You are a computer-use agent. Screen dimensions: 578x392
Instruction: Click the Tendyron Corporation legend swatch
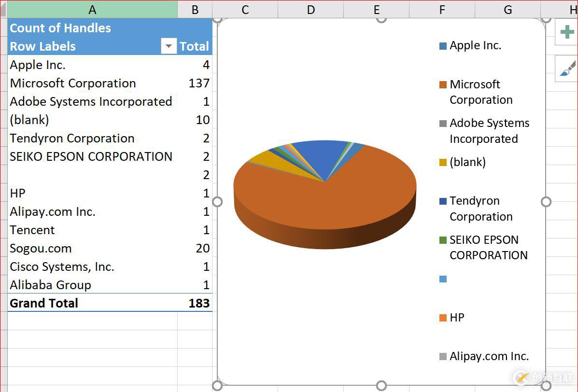click(443, 201)
